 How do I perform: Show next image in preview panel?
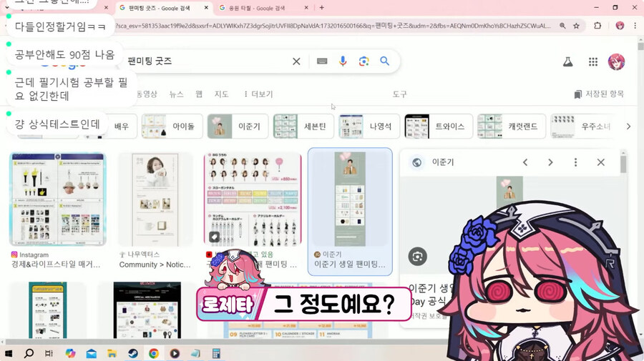pyautogui.click(x=550, y=162)
